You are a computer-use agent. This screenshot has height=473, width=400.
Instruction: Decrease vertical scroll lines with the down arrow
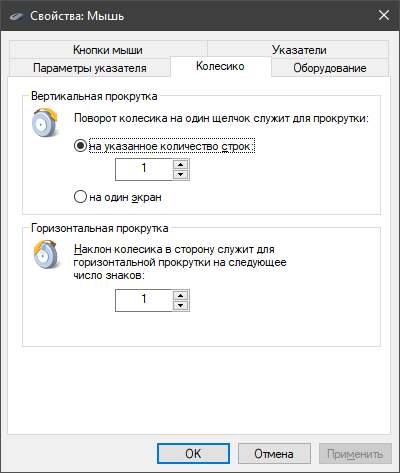pyautogui.click(x=181, y=174)
